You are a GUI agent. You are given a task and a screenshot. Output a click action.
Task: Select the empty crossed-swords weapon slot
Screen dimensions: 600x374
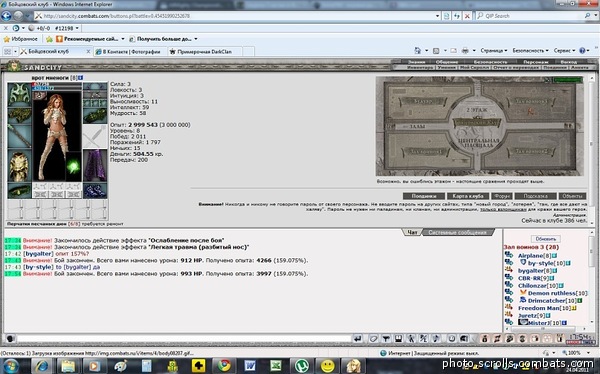(95, 137)
